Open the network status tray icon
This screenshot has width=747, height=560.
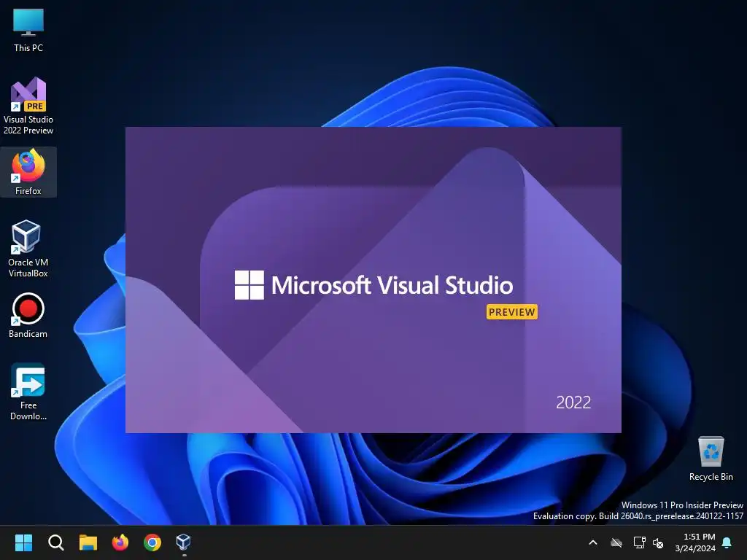click(x=639, y=542)
